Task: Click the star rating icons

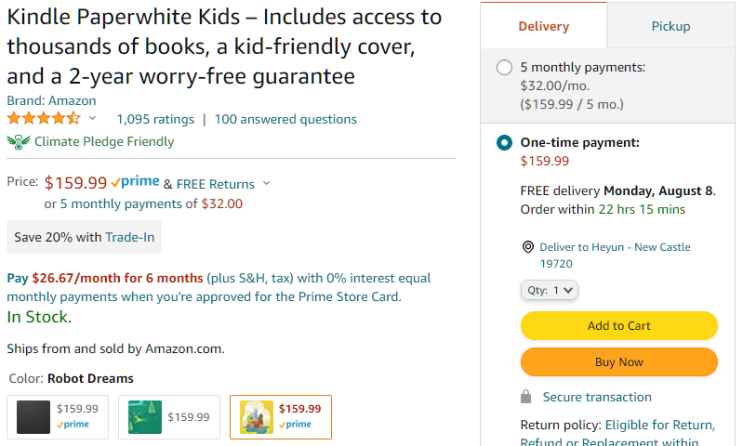Action: [43, 119]
